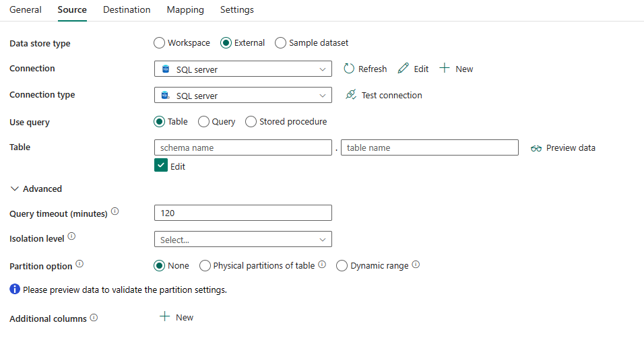
Task: Click the info icon next to Dynamic range
Action: pyautogui.click(x=416, y=265)
